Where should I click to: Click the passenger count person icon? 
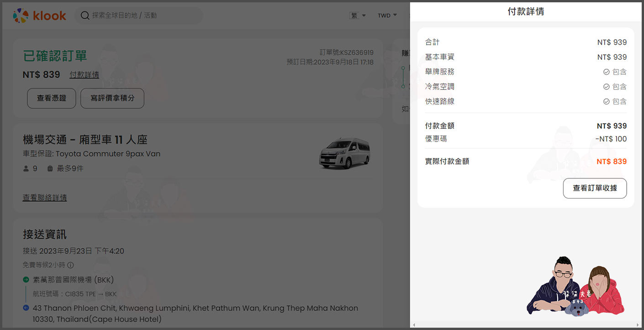(26, 169)
